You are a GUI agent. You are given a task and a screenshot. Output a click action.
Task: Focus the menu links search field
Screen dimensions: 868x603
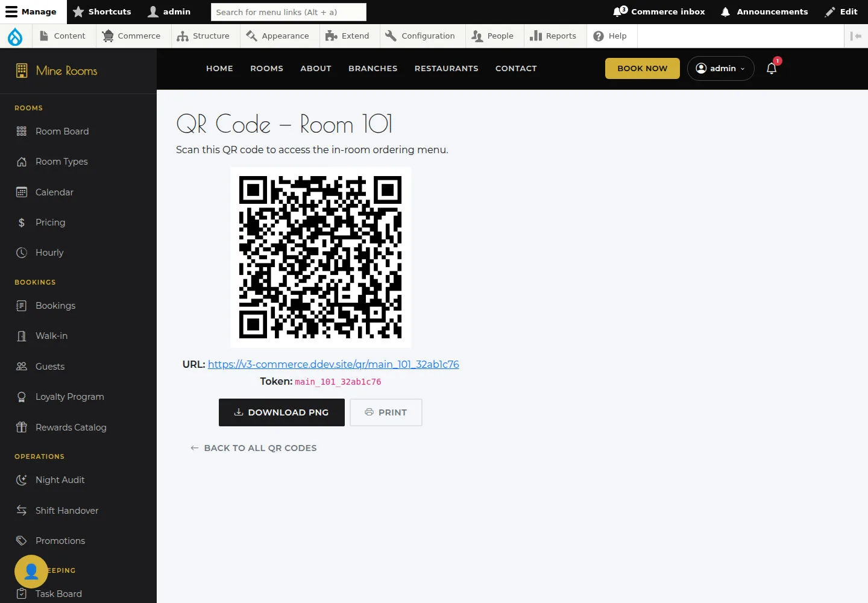[289, 12]
